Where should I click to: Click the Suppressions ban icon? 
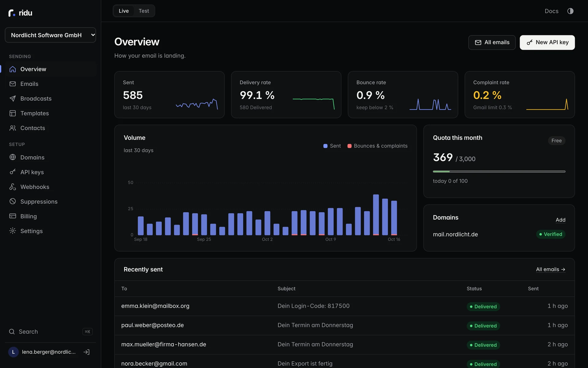13,201
